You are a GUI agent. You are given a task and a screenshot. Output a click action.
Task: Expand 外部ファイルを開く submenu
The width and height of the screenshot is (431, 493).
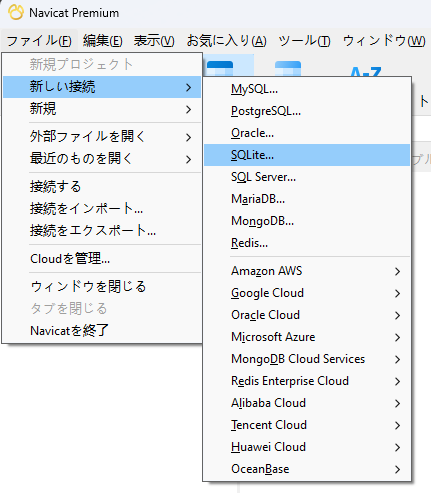[102, 137]
